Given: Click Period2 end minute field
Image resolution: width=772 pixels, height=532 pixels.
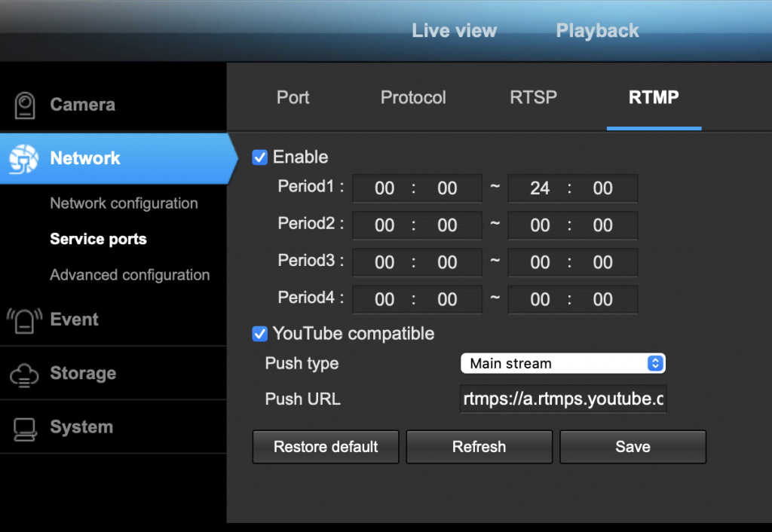Looking at the screenshot, I should (602, 225).
